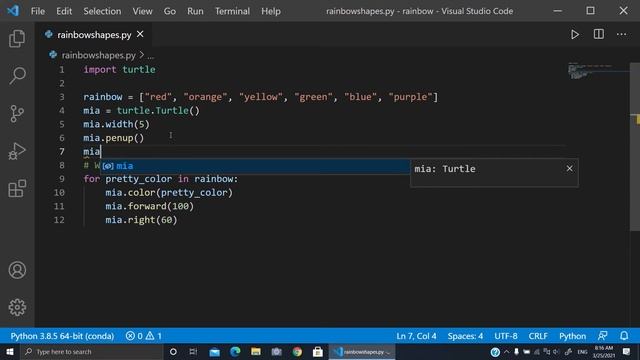640x360 pixels.
Task: Open the notifications bell icon
Action: tap(624, 336)
